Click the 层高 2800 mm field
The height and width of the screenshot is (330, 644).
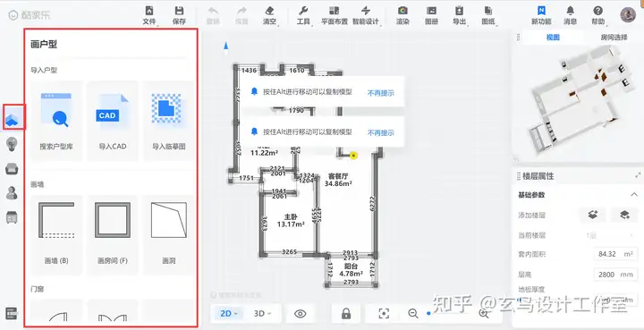click(x=615, y=275)
